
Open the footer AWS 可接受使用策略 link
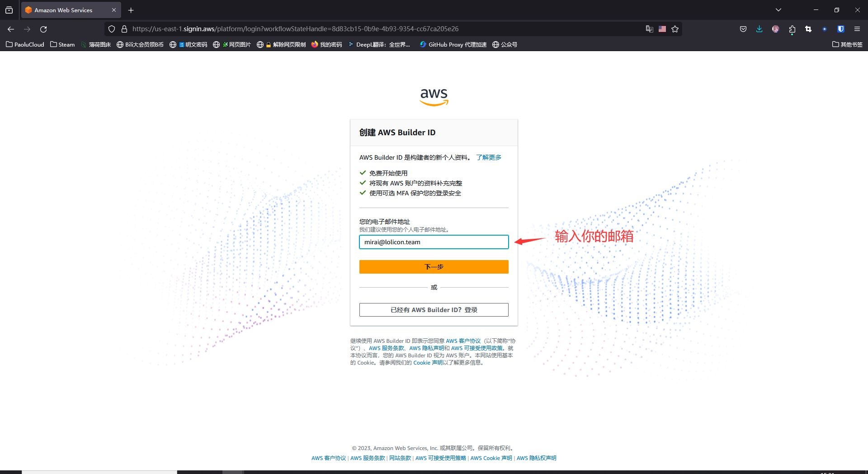click(x=441, y=458)
